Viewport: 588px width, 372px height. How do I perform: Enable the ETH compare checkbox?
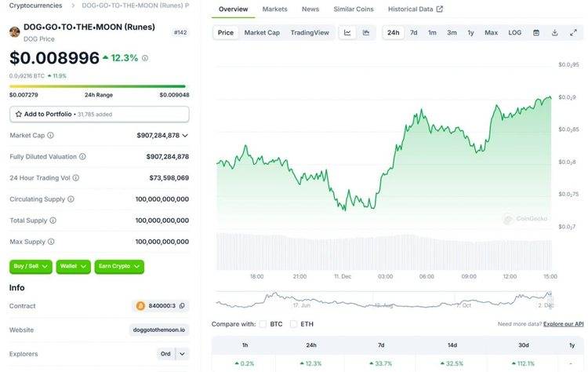[293, 324]
